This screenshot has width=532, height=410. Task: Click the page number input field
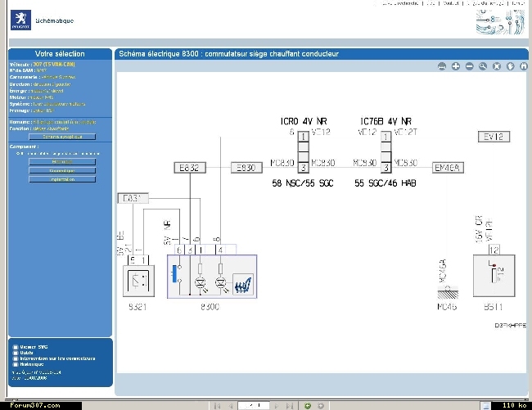pyautogui.click(x=254, y=406)
